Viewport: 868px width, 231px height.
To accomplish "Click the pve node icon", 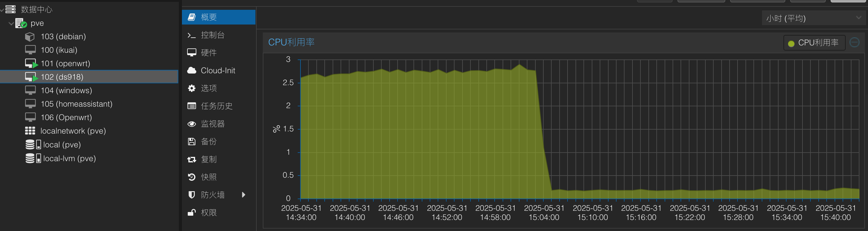I will [21, 23].
